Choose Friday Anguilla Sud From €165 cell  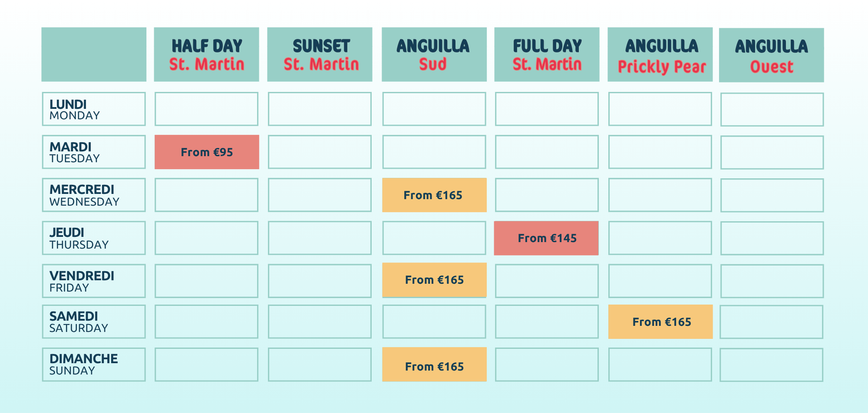coord(434,280)
